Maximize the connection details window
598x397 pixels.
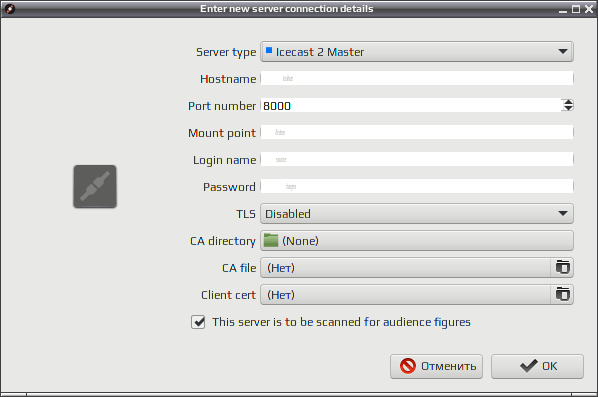(x=576, y=9)
